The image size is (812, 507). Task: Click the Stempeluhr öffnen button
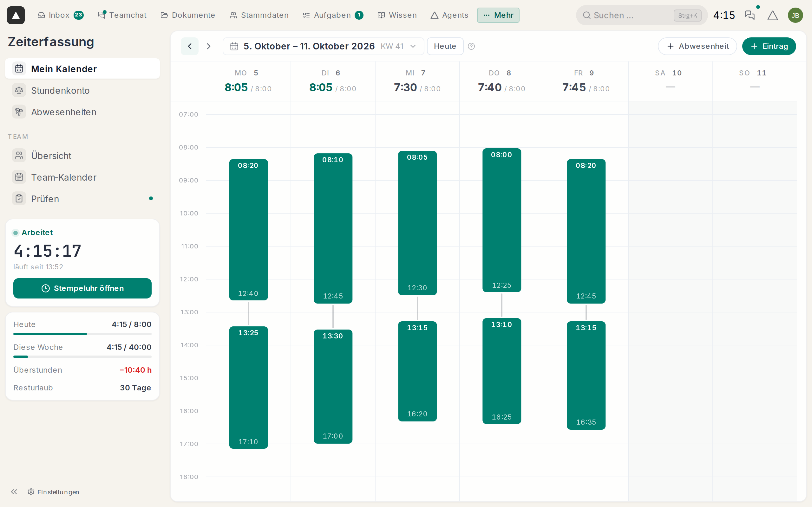pyautogui.click(x=82, y=288)
